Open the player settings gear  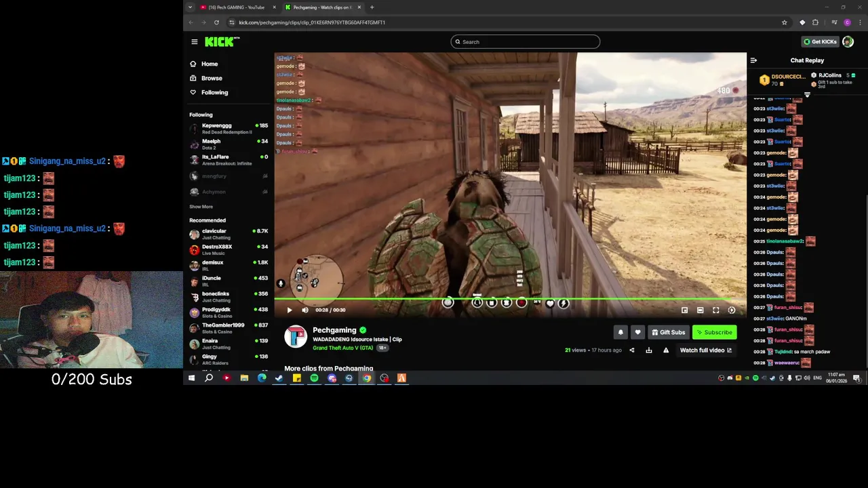[x=731, y=310]
